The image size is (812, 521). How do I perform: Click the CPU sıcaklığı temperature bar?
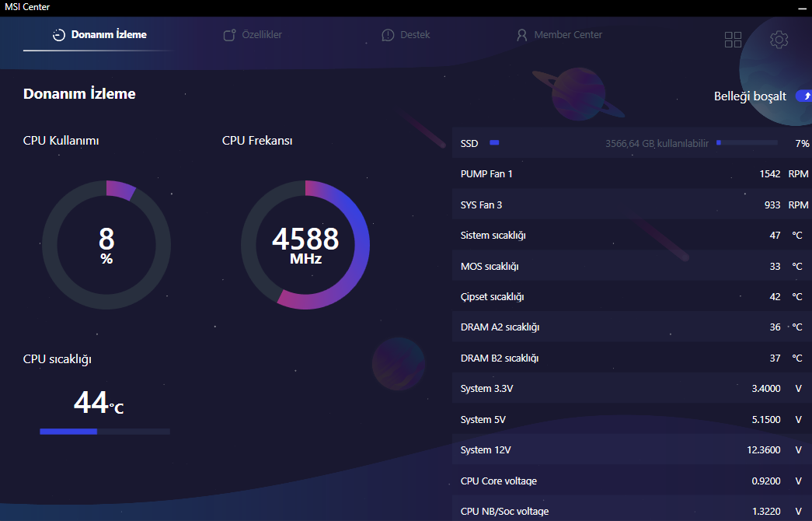105,432
